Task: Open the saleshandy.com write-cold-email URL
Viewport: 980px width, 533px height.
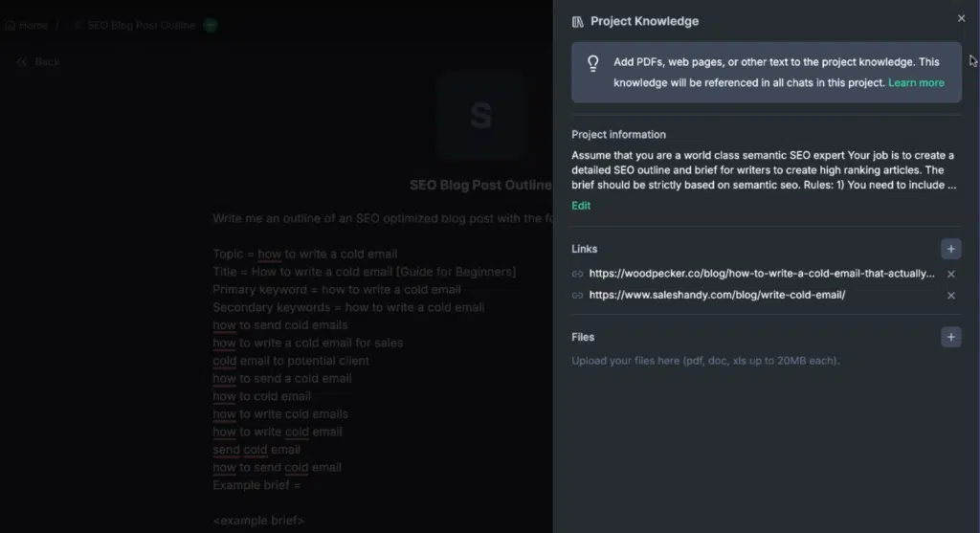Action: click(x=717, y=295)
